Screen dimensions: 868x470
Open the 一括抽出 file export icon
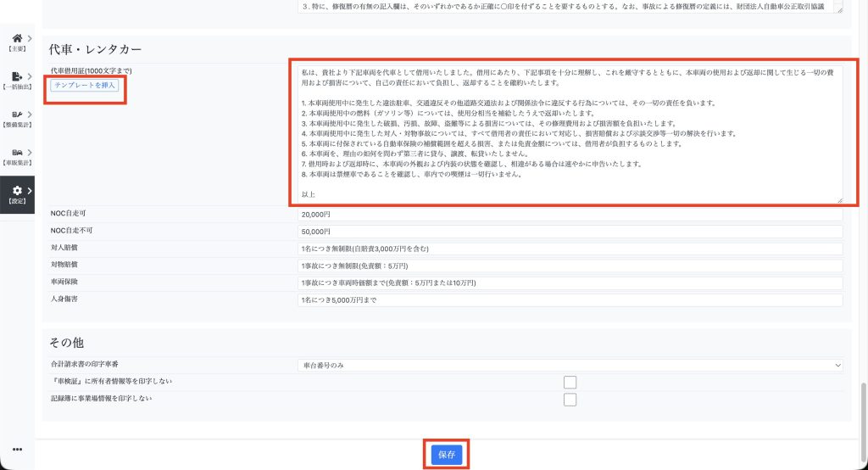click(17, 77)
